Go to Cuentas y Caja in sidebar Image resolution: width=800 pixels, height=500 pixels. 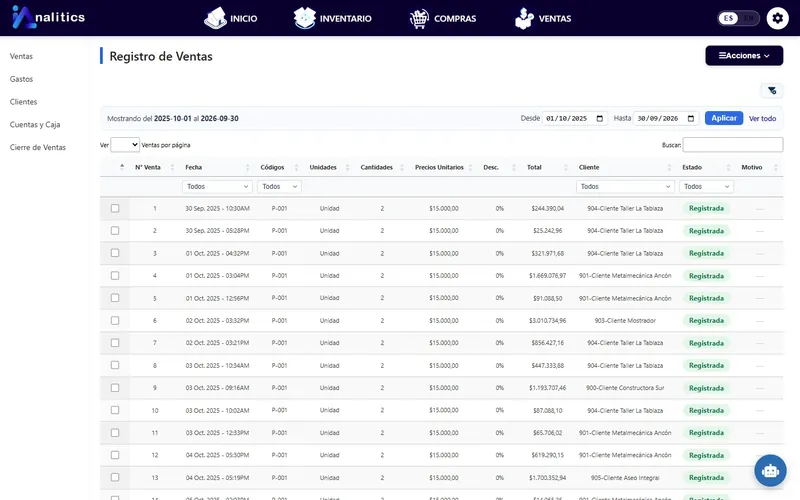point(35,124)
